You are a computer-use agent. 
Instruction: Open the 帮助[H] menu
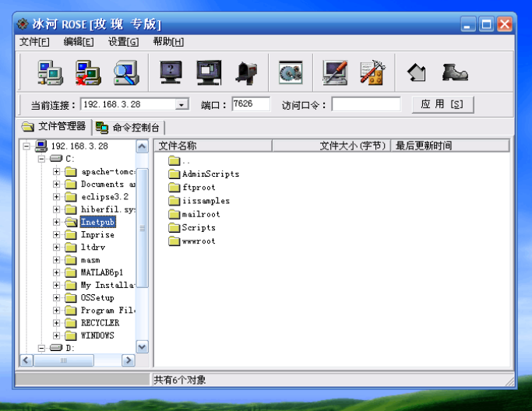tap(168, 42)
